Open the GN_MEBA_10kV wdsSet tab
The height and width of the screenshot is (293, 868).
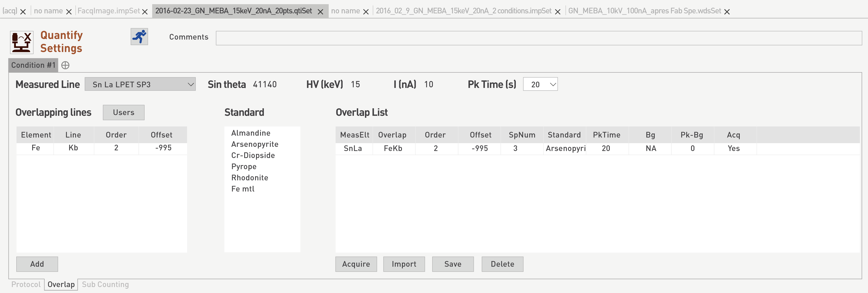click(x=644, y=11)
